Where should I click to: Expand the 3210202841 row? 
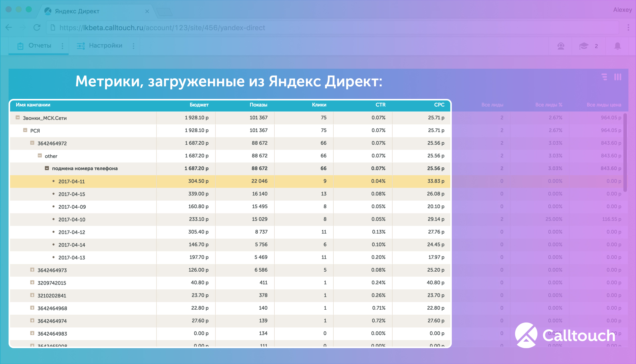pos(32,295)
